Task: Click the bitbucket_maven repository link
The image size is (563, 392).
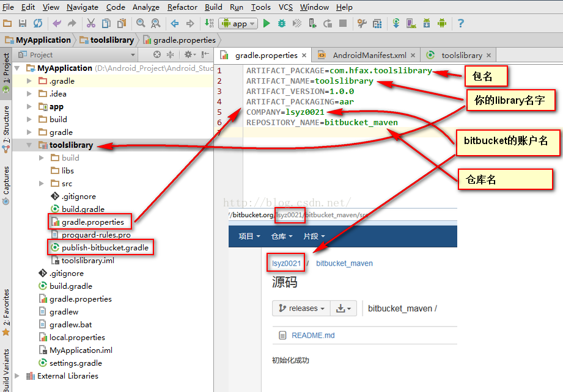Action: [x=344, y=263]
